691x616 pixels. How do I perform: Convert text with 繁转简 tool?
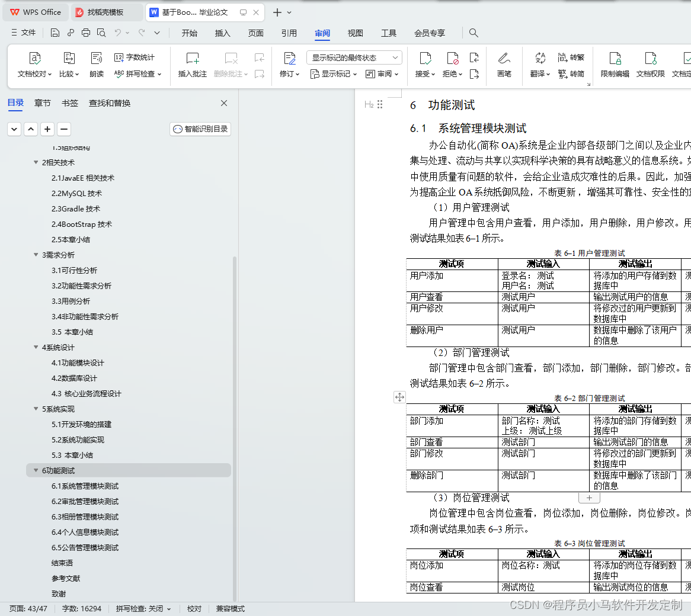point(571,73)
